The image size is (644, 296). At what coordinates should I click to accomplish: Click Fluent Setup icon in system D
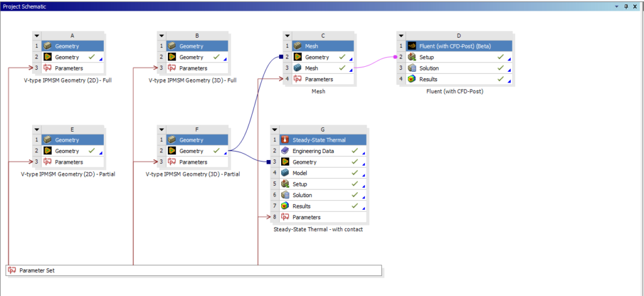click(x=411, y=57)
